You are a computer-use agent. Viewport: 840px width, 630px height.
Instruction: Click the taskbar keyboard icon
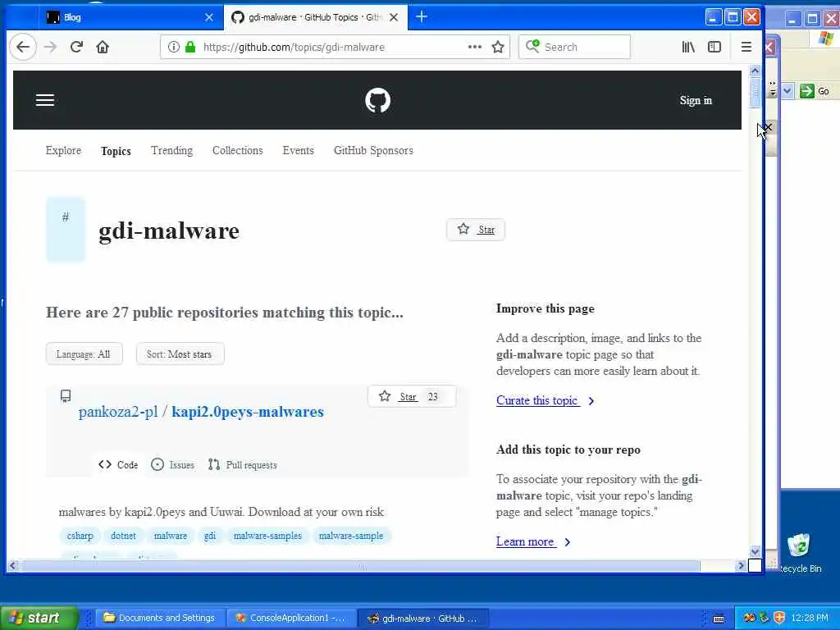pyautogui.click(x=719, y=619)
